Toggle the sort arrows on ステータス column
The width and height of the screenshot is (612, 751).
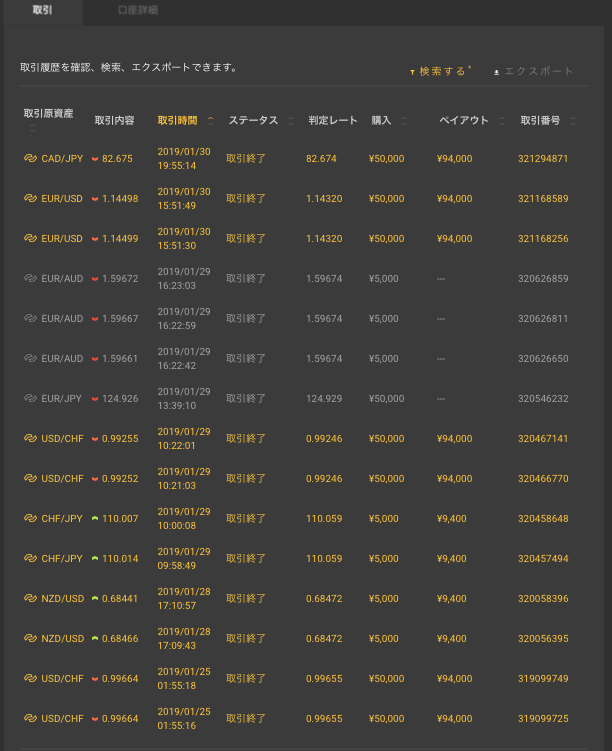291,121
